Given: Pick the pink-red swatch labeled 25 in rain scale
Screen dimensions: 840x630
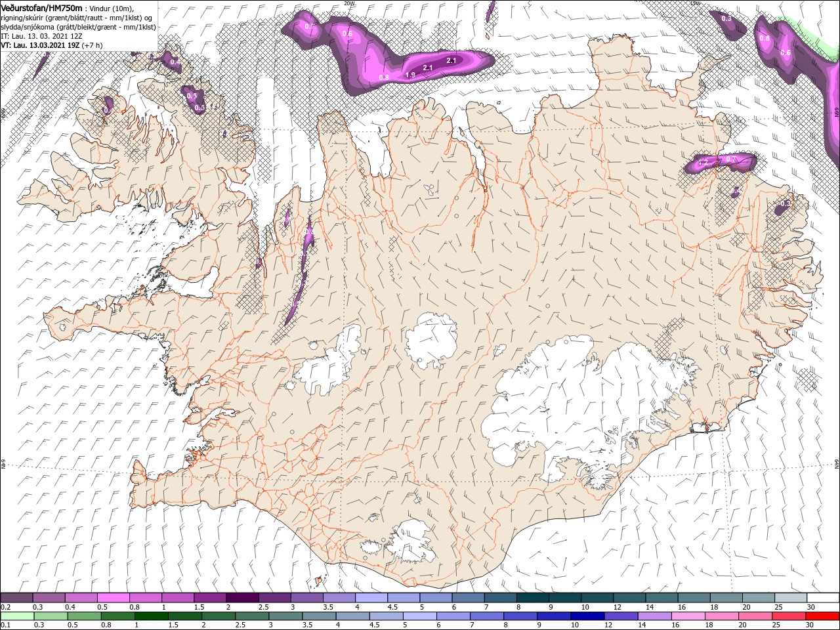Looking at the screenshot, I should [x=788, y=616].
